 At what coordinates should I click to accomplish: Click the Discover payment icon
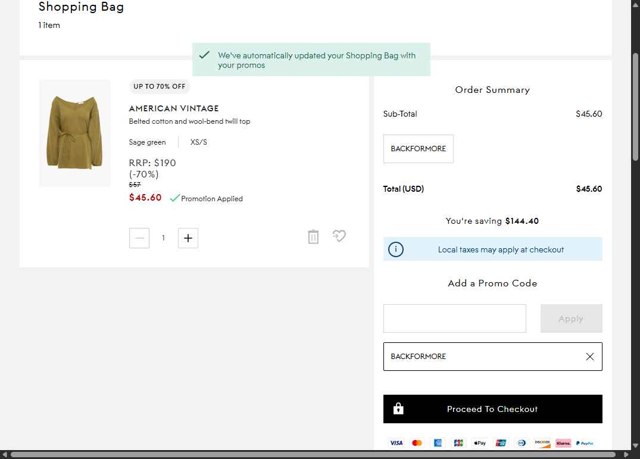pyautogui.click(x=542, y=443)
